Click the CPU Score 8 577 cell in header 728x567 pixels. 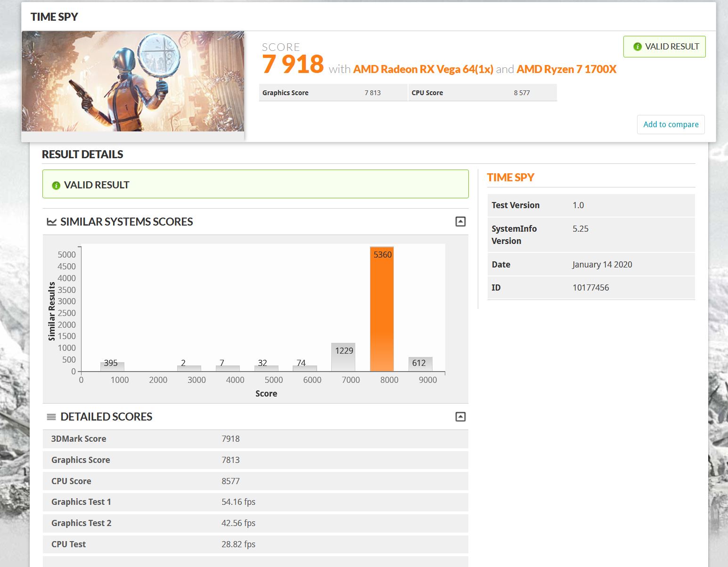pos(483,93)
